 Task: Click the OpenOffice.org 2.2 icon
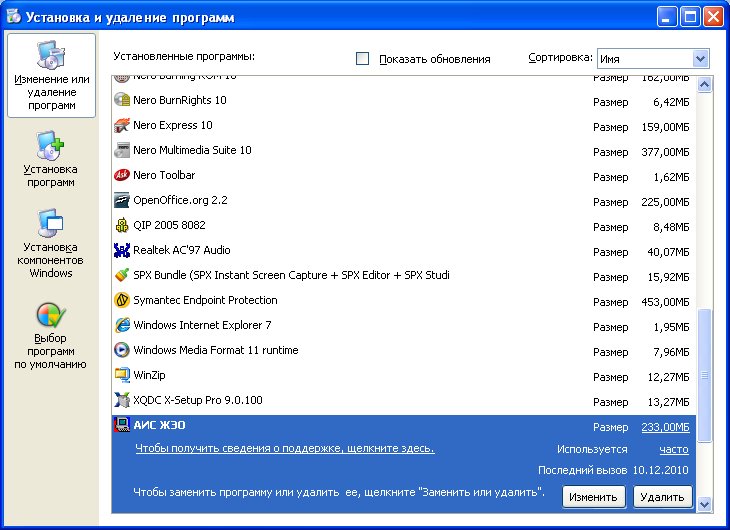[x=122, y=200]
